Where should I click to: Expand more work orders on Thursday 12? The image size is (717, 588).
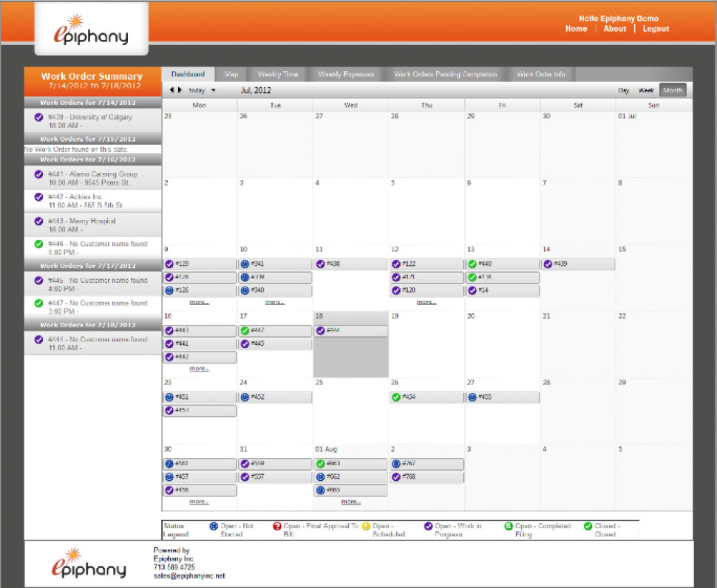click(427, 302)
